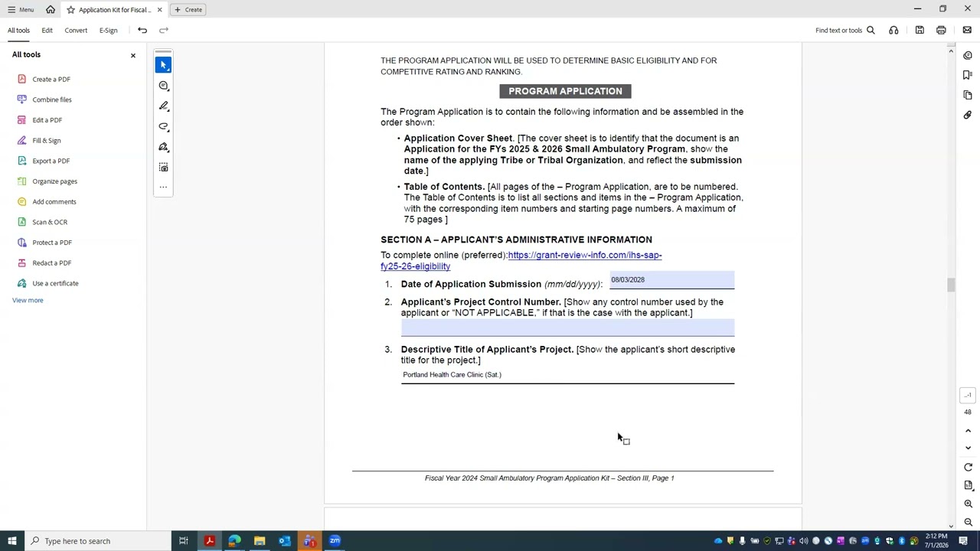Pick the fill and sign pen tool
980x551 pixels.
(163, 147)
